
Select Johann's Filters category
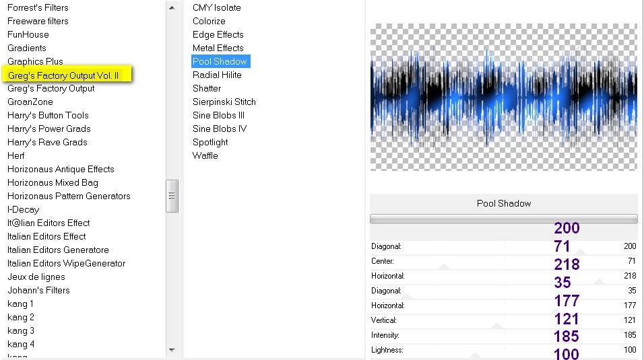click(x=38, y=290)
